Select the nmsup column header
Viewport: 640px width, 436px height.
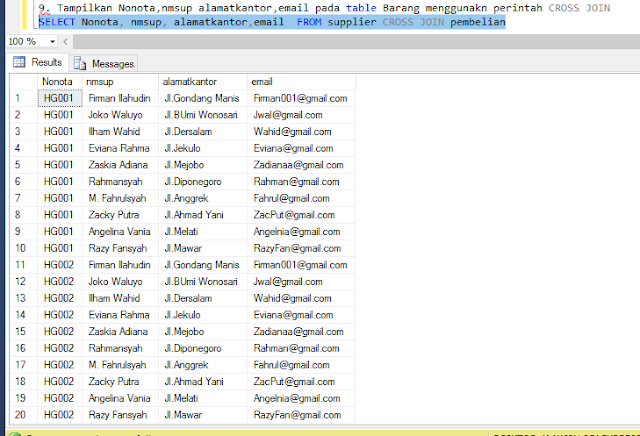tap(120, 82)
